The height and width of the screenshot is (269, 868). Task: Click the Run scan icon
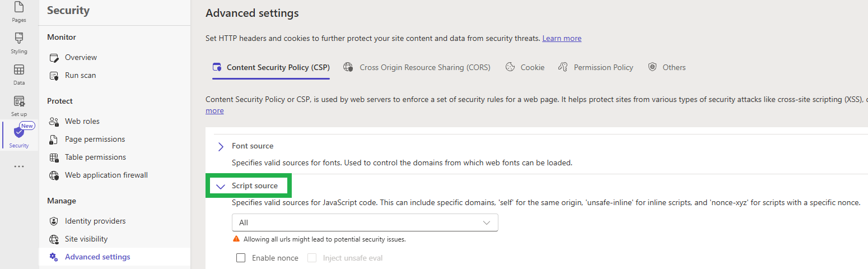coord(54,76)
